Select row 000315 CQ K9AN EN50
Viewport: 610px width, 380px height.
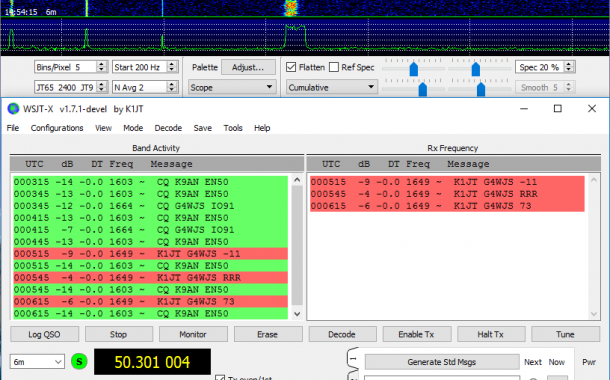[x=151, y=182]
